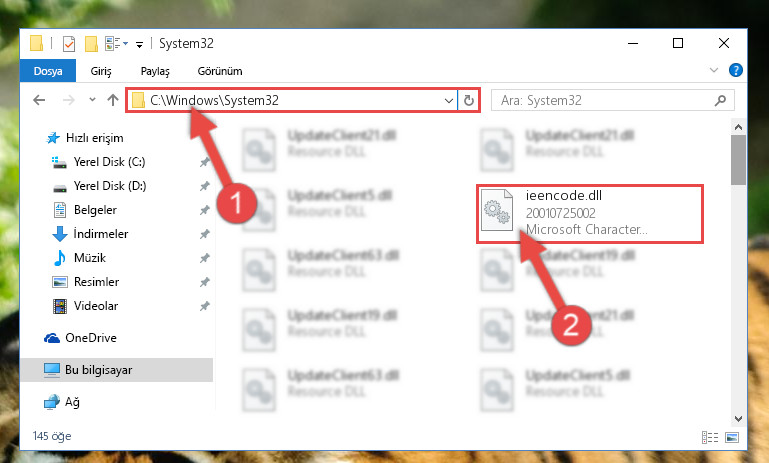
Task: Click the search magnifier icon
Action: pyautogui.click(x=720, y=101)
